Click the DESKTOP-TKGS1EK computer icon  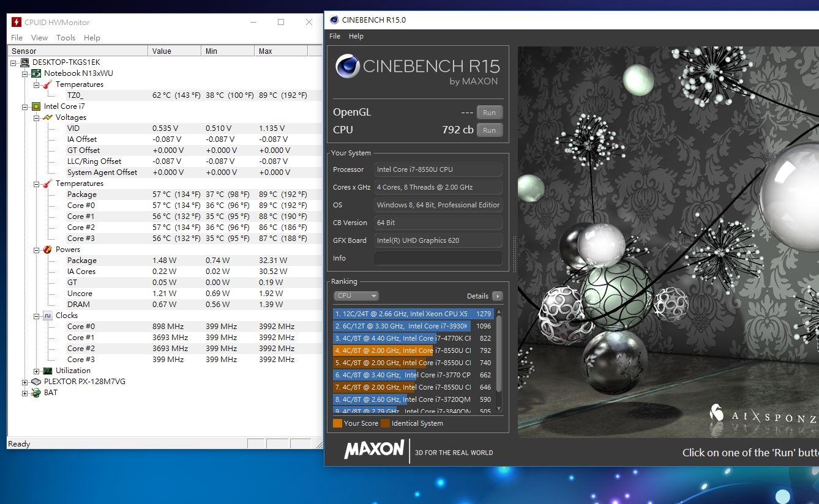click(x=24, y=62)
